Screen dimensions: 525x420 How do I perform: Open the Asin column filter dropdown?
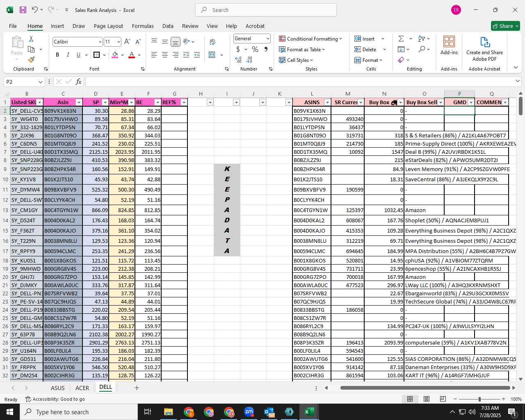pos(78,103)
